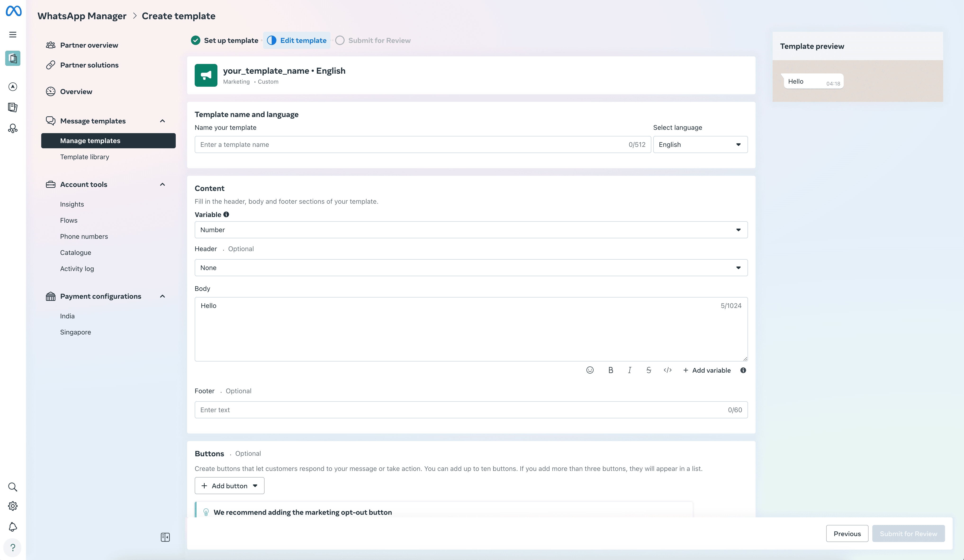Image resolution: width=964 pixels, height=560 pixels.
Task: Open Activity log page
Action: click(77, 269)
